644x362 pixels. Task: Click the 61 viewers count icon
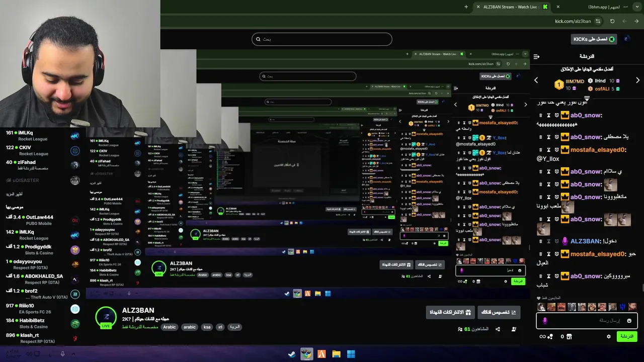coord(460,329)
